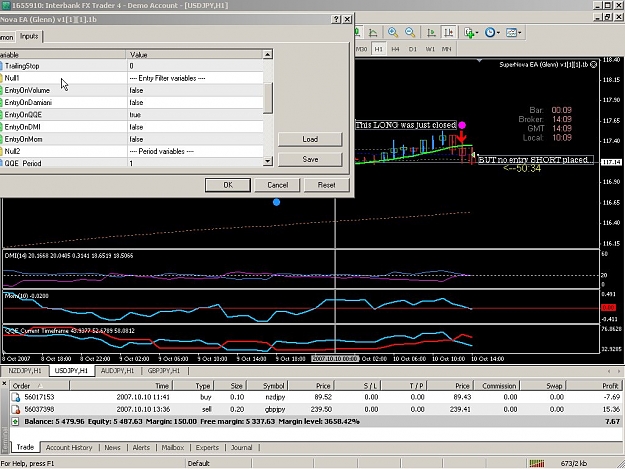The image size is (625, 469).
Task: Switch chart to D1 timeframe
Action: (413, 49)
